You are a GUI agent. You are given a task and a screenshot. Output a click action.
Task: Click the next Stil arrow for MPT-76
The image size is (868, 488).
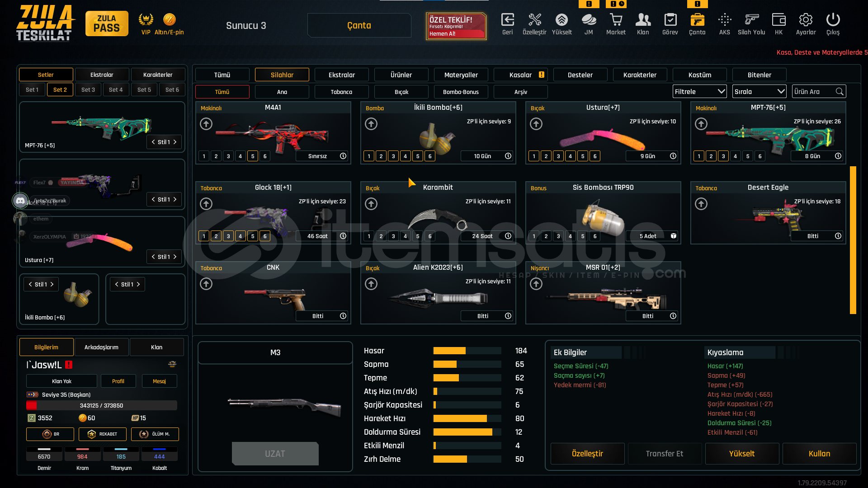pyautogui.click(x=175, y=142)
